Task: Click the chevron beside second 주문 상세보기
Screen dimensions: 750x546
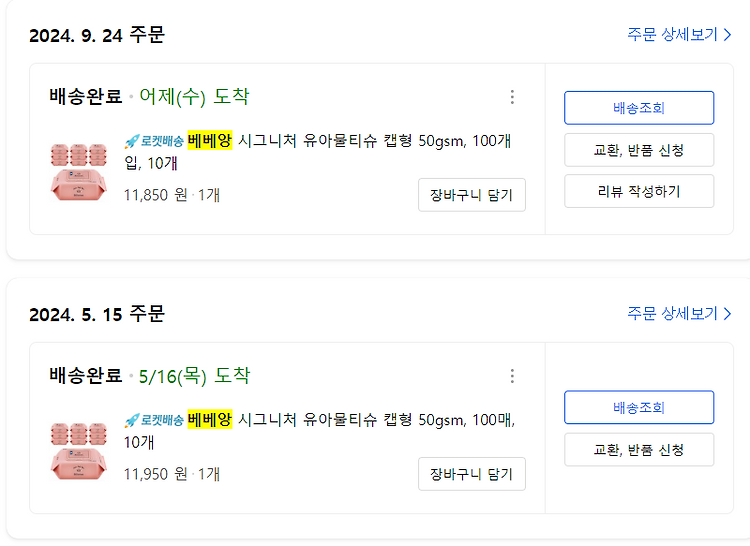Action: 728,314
